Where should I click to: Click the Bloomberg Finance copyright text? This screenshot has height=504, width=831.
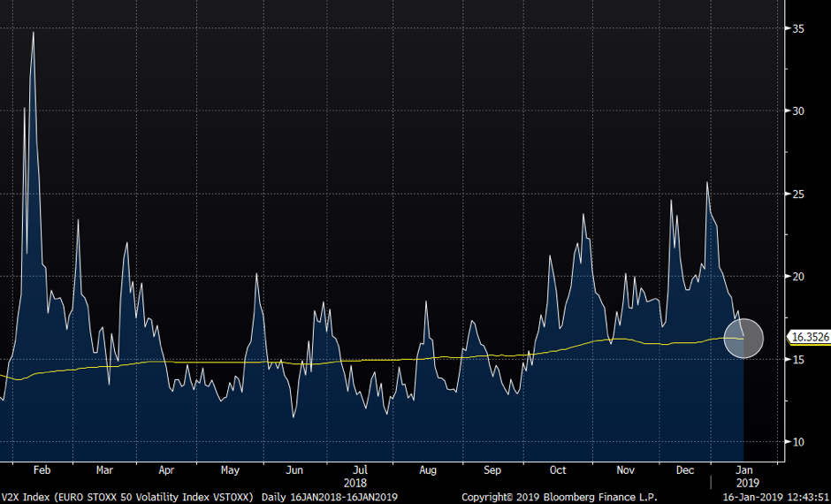pyautogui.click(x=559, y=497)
